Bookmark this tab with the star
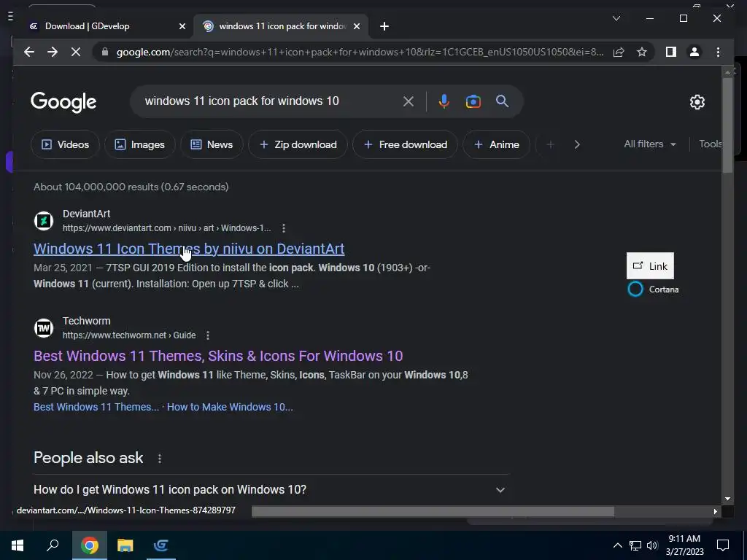The width and height of the screenshot is (747, 560). (642, 52)
